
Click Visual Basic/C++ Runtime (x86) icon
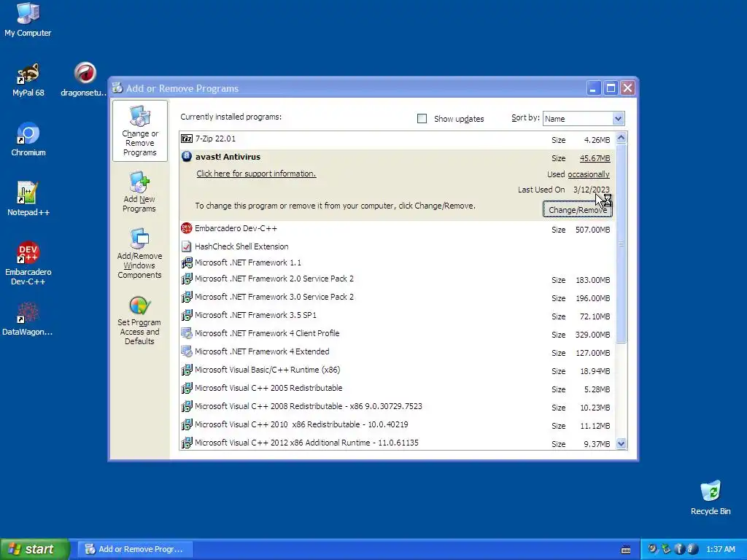point(187,370)
